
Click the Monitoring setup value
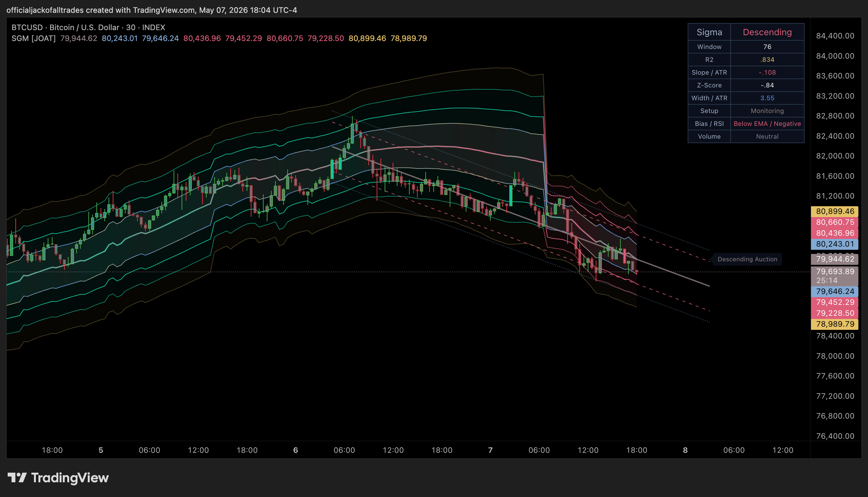coord(767,110)
